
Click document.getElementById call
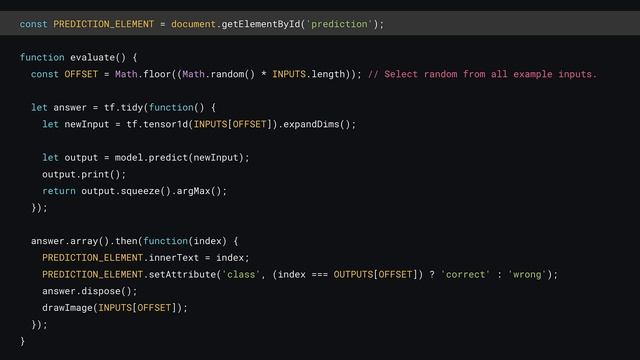(238, 24)
